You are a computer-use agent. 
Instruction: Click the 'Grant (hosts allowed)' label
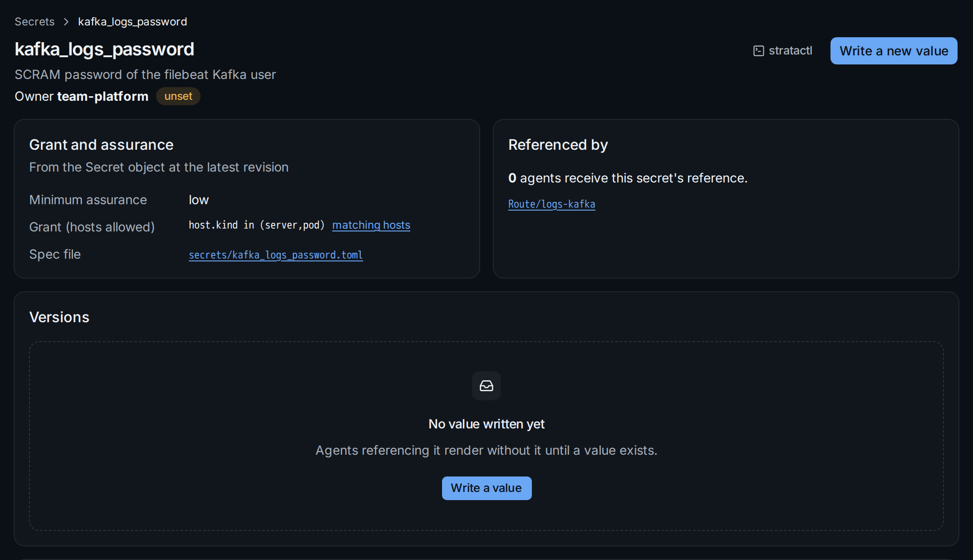tap(92, 227)
